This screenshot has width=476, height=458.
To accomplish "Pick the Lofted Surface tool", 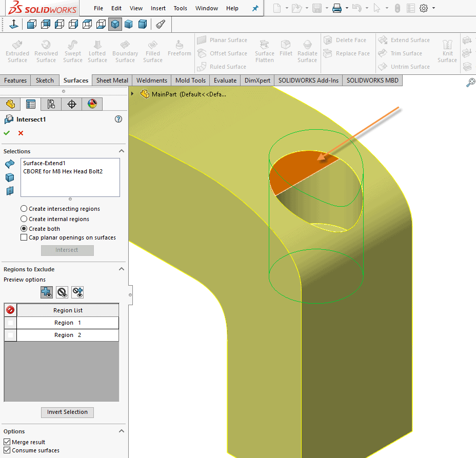I will pos(97,51).
